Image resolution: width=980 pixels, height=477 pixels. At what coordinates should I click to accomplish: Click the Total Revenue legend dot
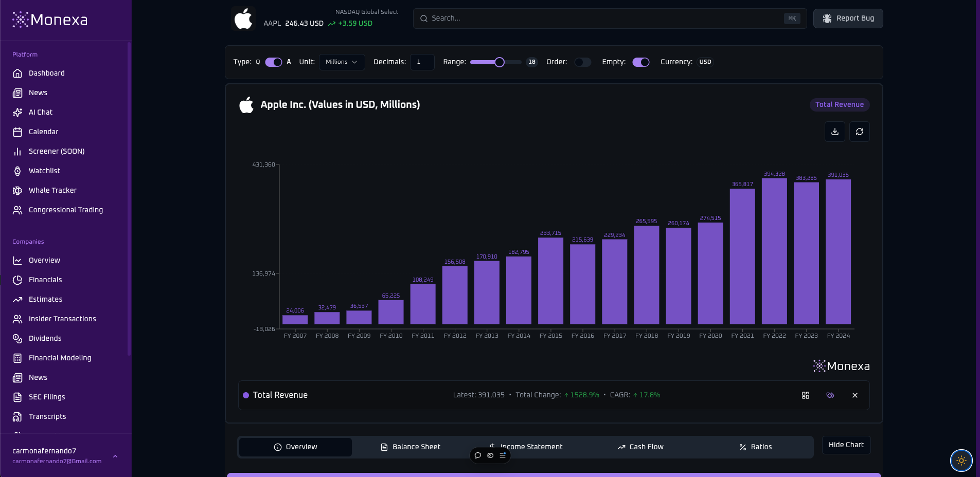point(246,395)
